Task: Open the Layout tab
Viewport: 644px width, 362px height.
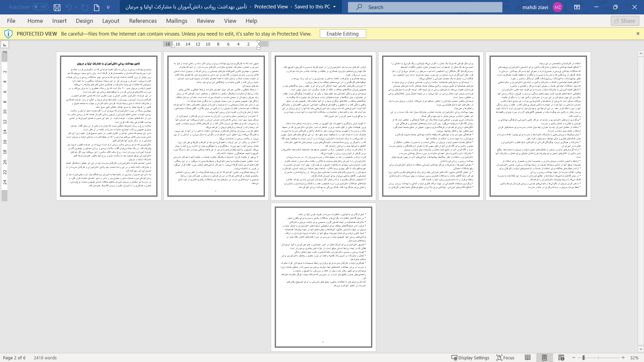Action: tap(111, 21)
